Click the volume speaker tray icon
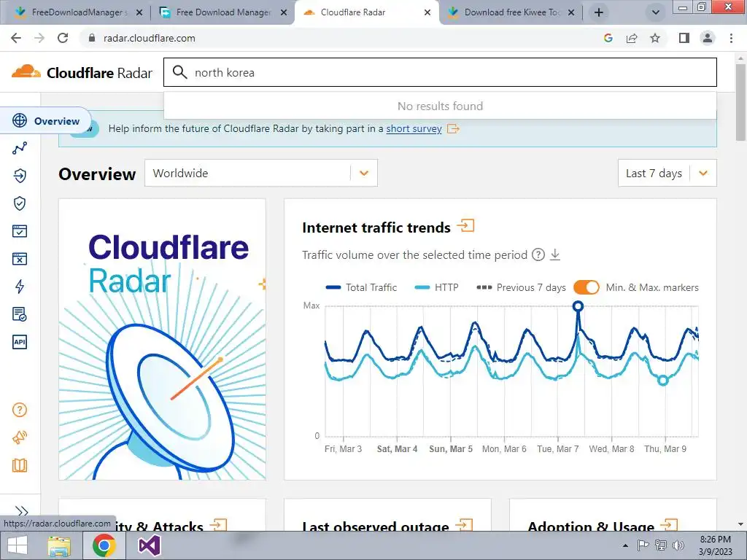Image resolution: width=747 pixels, height=560 pixels. 678,545
